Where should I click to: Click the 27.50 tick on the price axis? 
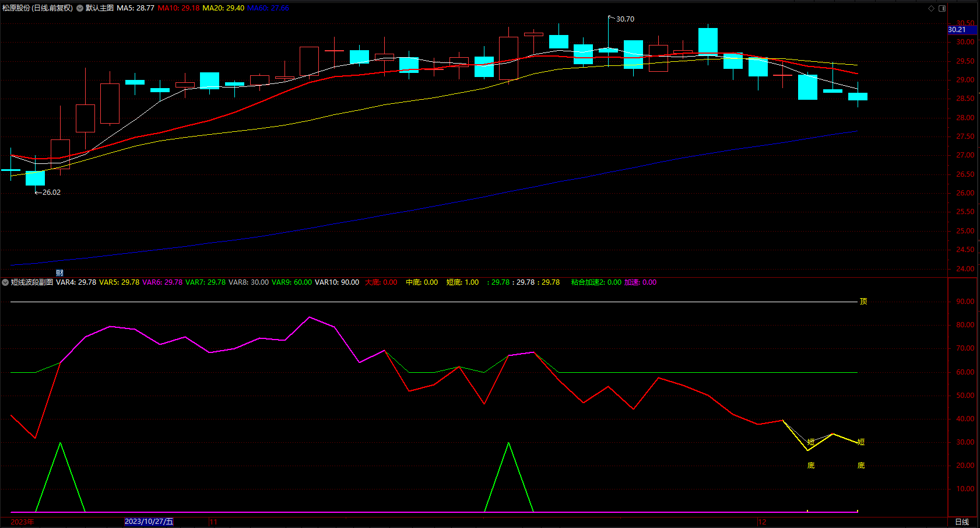click(x=965, y=137)
